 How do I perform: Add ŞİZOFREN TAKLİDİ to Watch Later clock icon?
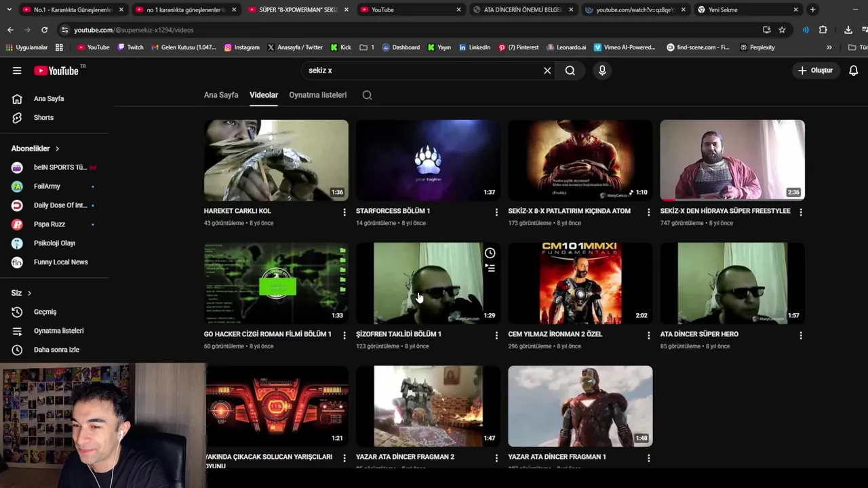(x=490, y=253)
